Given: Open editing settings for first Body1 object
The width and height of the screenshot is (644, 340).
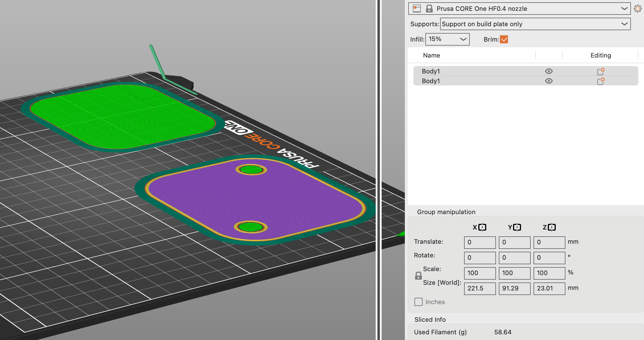Looking at the screenshot, I should (x=601, y=71).
